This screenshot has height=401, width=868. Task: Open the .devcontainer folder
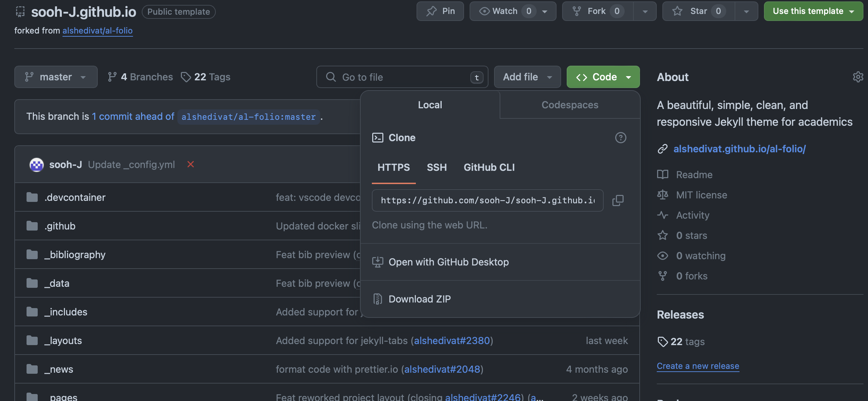75,197
